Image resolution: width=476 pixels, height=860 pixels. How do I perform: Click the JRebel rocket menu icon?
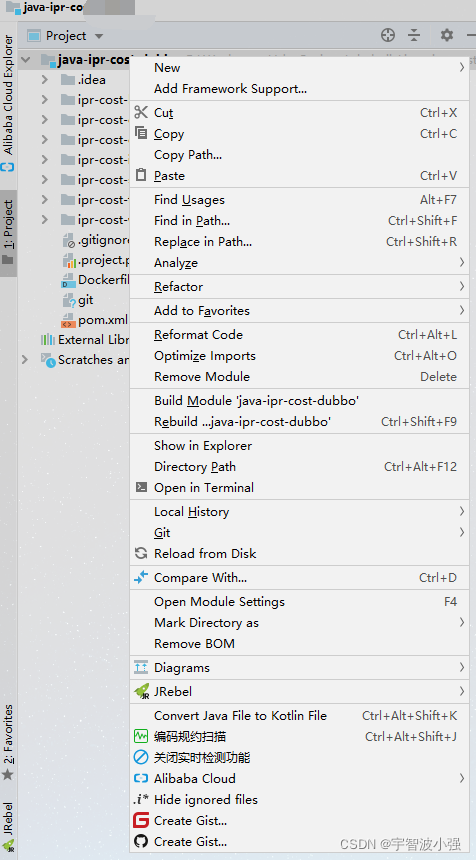[141, 692]
